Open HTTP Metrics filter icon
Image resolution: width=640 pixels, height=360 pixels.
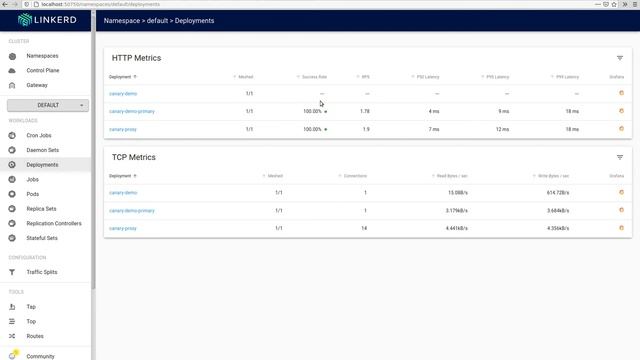tap(620, 58)
